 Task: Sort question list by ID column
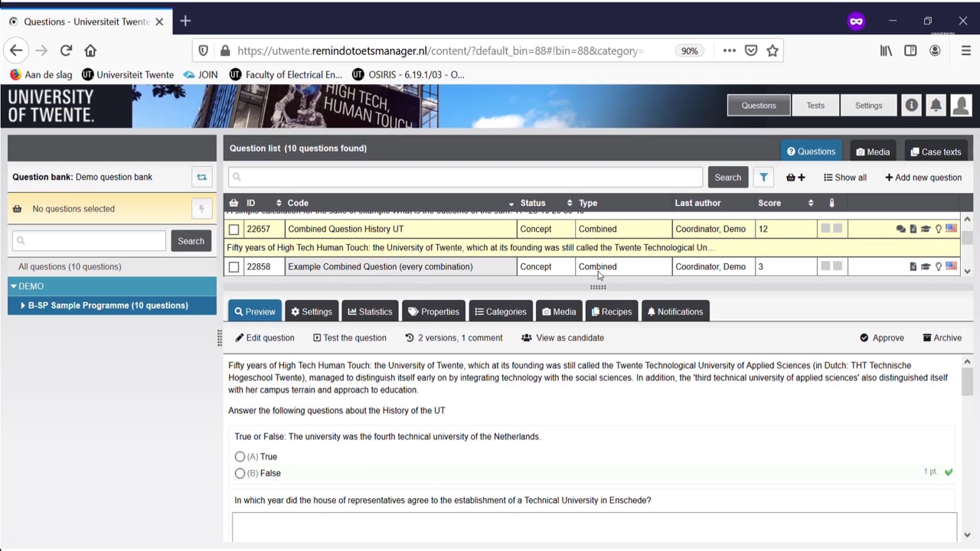279,203
